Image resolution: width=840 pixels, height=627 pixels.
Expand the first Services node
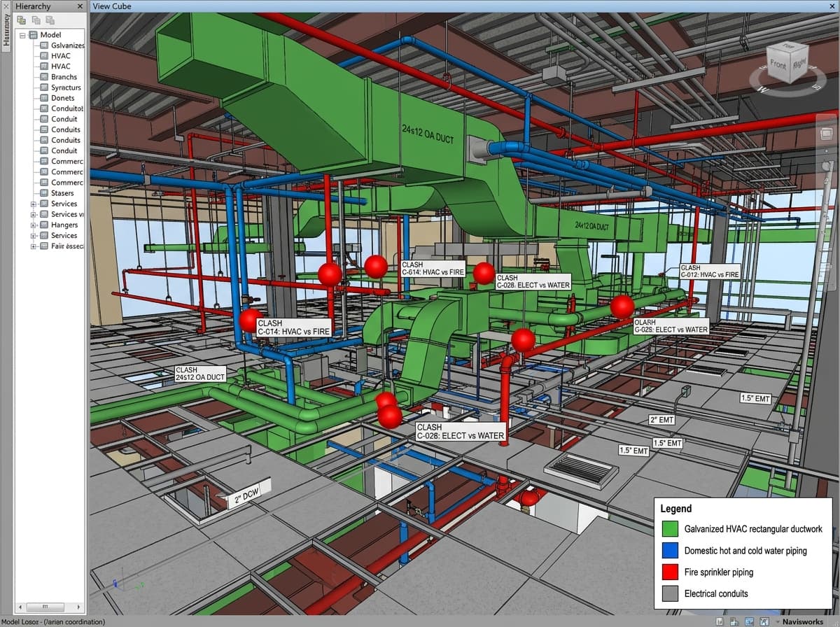(33, 204)
